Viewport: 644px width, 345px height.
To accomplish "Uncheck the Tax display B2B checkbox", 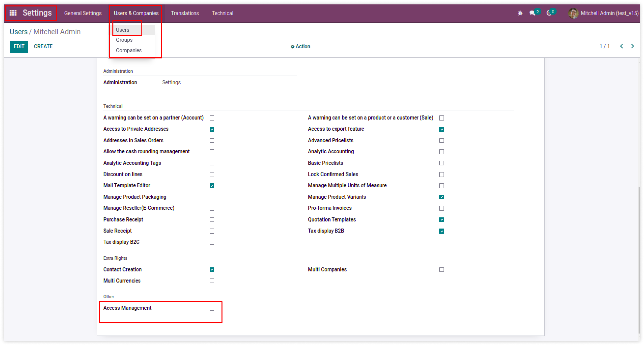I will [442, 231].
